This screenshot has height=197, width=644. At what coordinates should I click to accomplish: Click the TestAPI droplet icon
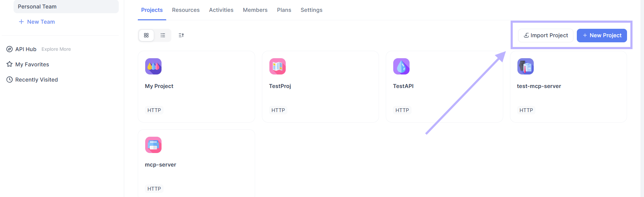pyautogui.click(x=401, y=66)
